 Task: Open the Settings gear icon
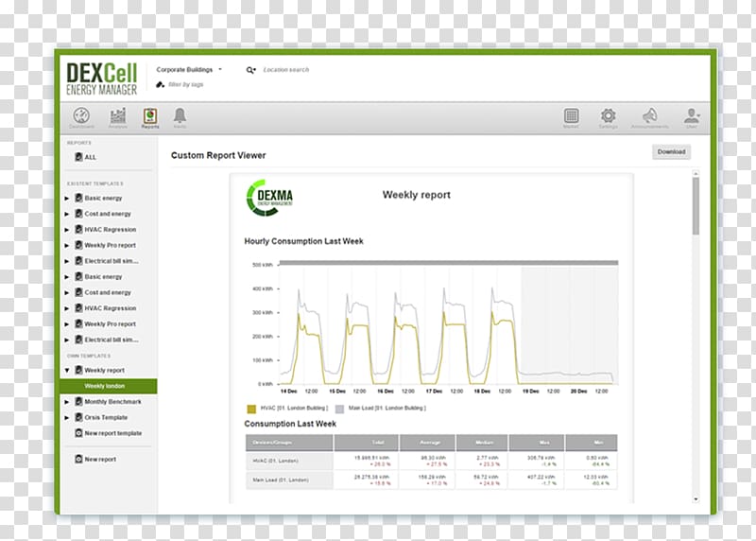pyautogui.click(x=608, y=116)
